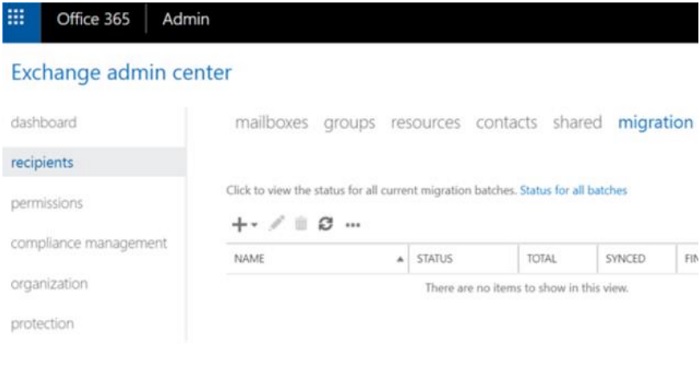The width and height of the screenshot is (700, 380).
Task: Go to dashboard in the left navigation
Action: tap(44, 122)
